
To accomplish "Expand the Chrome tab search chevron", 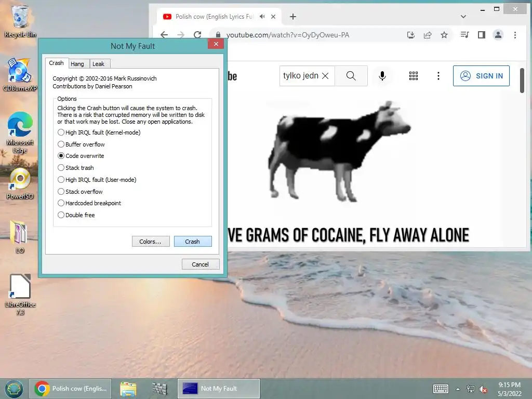I will pos(463,17).
